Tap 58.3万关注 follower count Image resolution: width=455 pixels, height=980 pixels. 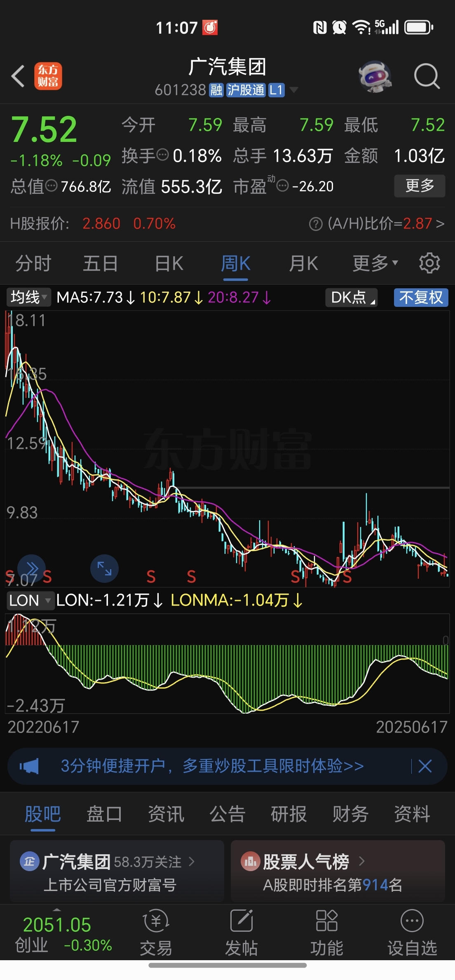148,862
